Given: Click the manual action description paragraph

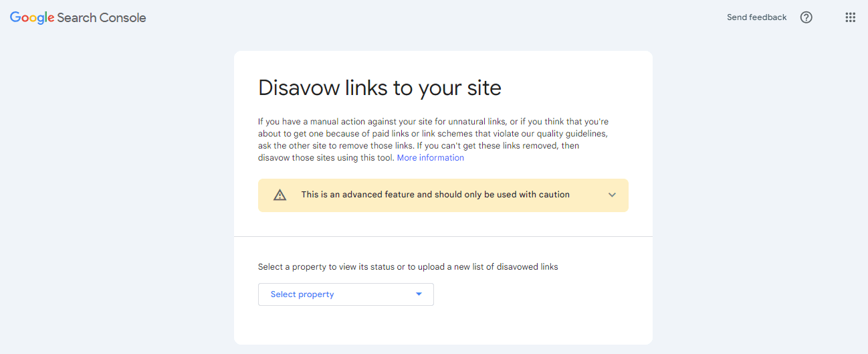Looking at the screenshot, I should coord(434,140).
